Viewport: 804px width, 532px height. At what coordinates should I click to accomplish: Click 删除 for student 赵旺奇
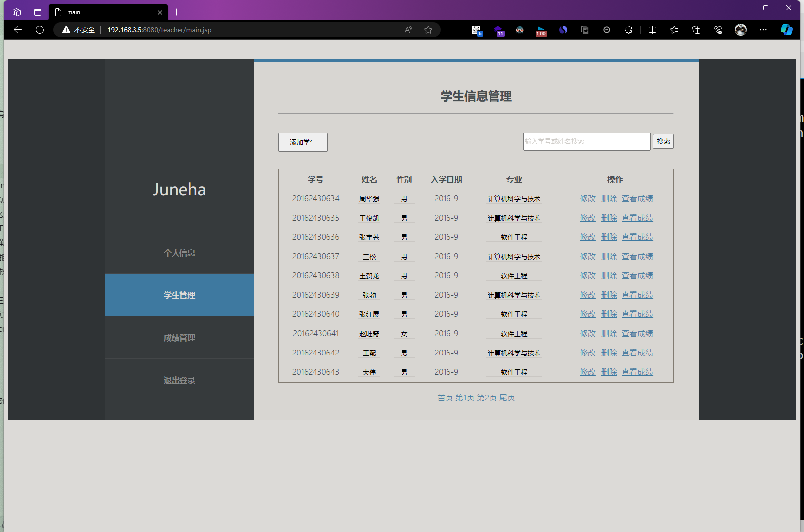pyautogui.click(x=609, y=334)
